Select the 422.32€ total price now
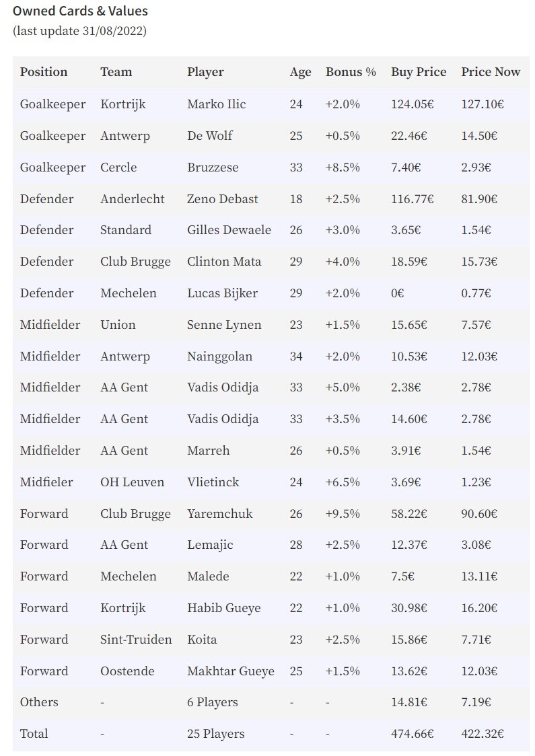 point(483,734)
